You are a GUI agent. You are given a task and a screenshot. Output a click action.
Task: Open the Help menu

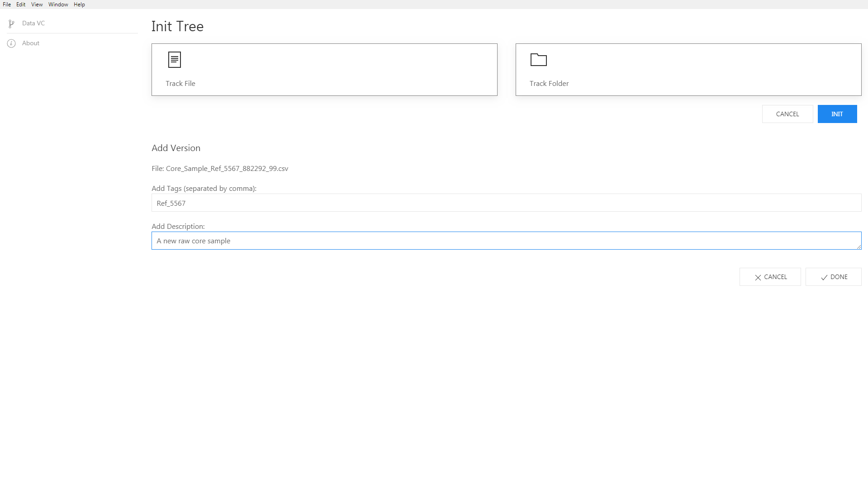point(79,5)
